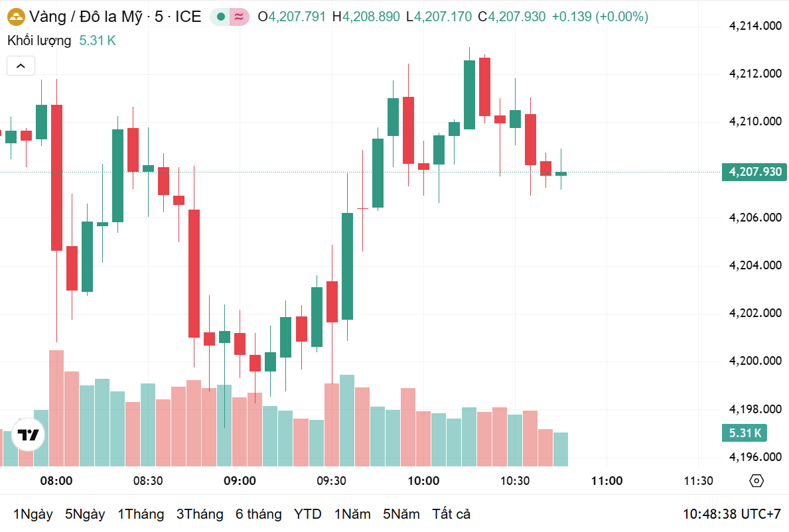Open the TradingView logo link
This screenshot has width=789, height=532.
click(x=29, y=435)
